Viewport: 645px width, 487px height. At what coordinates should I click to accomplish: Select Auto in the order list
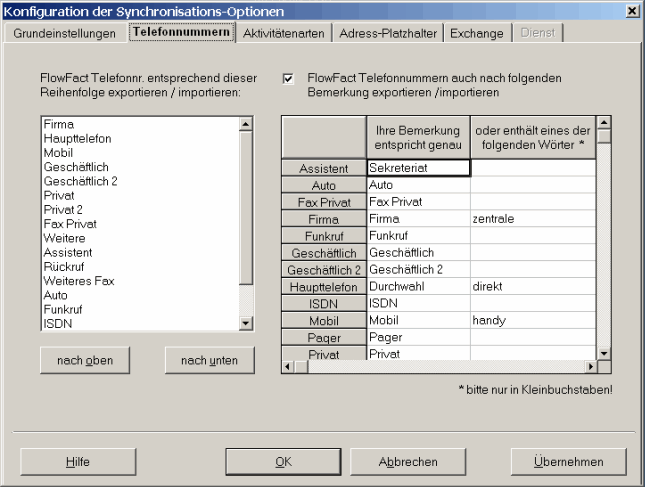pos(141,295)
